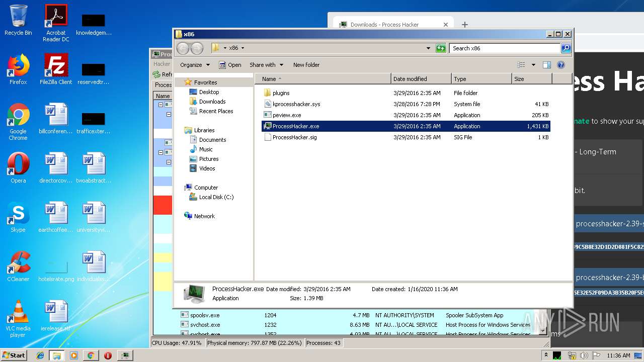Click the Search x86 input field
644x362 pixels.
pyautogui.click(x=505, y=48)
